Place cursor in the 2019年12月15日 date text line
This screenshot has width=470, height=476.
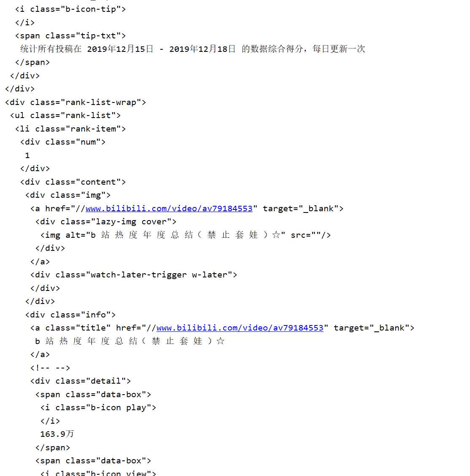point(193,49)
